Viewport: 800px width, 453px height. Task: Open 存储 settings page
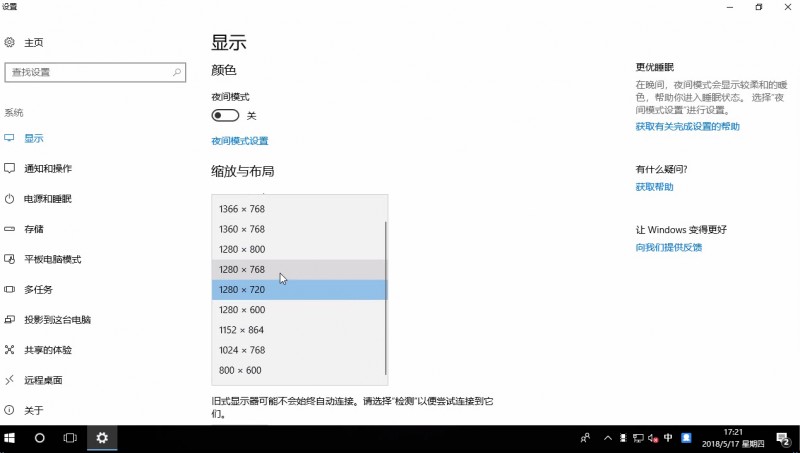point(34,229)
